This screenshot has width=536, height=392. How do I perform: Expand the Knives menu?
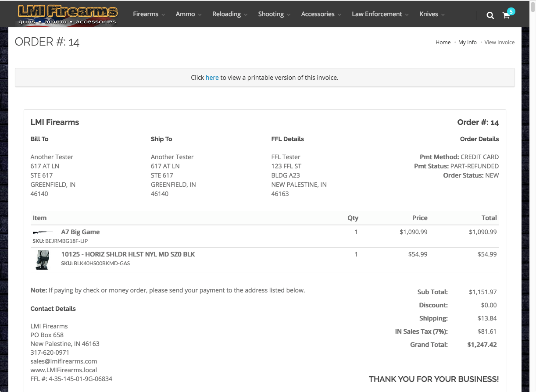tap(432, 14)
